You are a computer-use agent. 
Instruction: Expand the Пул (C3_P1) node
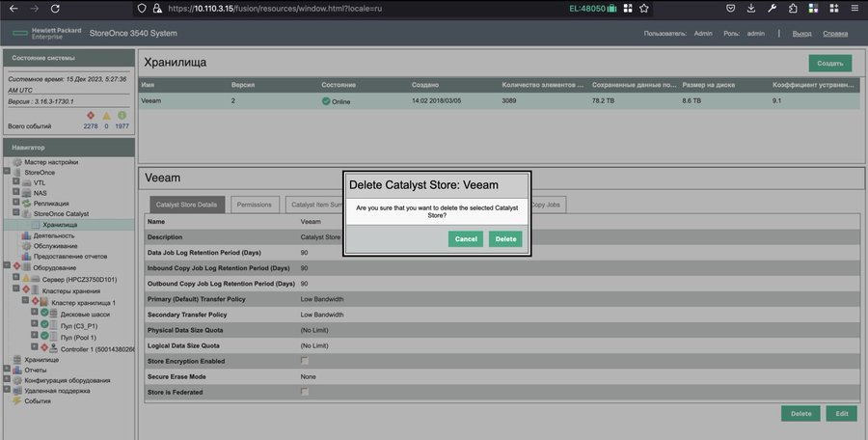click(x=35, y=323)
